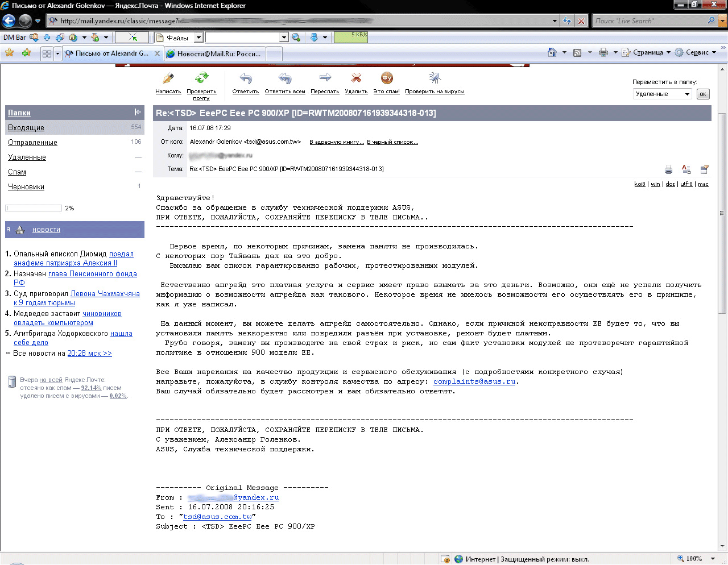
Task: Click the complaints@asus.ru email link
Action: (x=474, y=381)
